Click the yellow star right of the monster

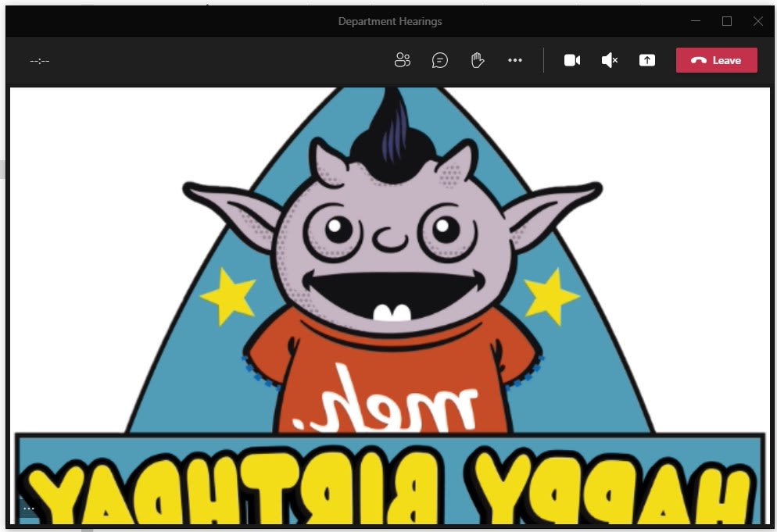coord(551,295)
